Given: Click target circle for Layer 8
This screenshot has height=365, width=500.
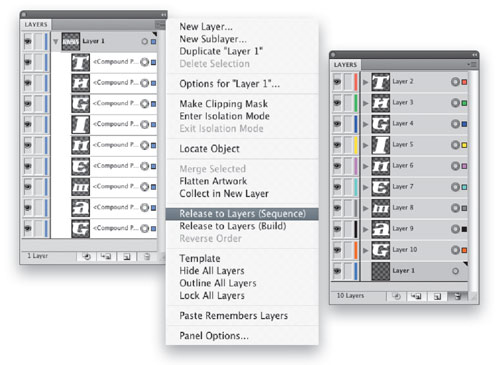Looking at the screenshot, I should pyautogui.click(x=455, y=208).
